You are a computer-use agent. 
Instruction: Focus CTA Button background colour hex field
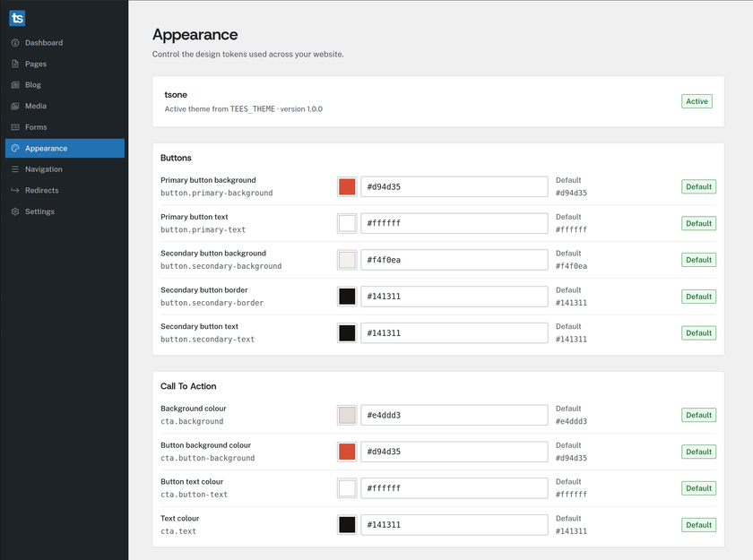[454, 452]
